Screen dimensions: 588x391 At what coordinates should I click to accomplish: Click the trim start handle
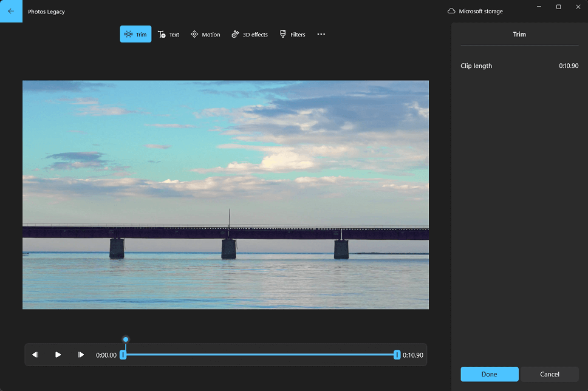click(123, 355)
